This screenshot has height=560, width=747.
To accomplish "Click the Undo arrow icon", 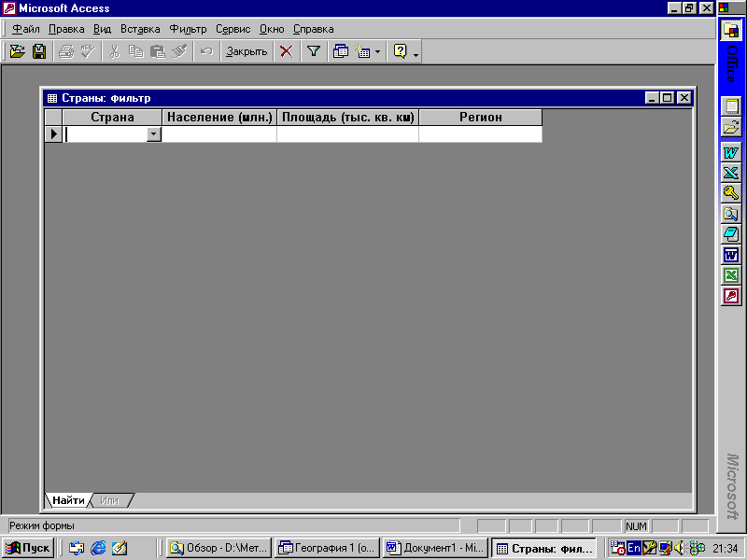I will point(206,51).
